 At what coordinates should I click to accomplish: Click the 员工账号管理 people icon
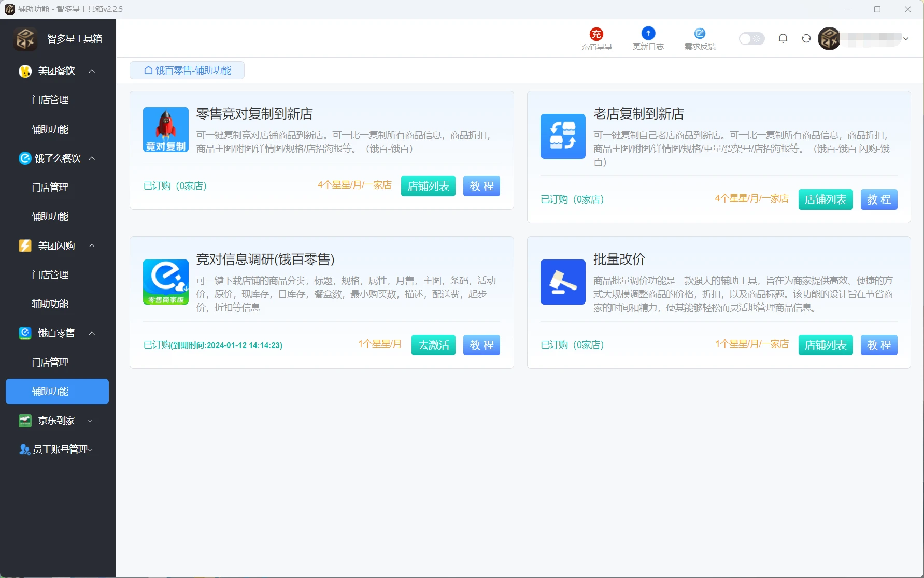pyautogui.click(x=24, y=450)
